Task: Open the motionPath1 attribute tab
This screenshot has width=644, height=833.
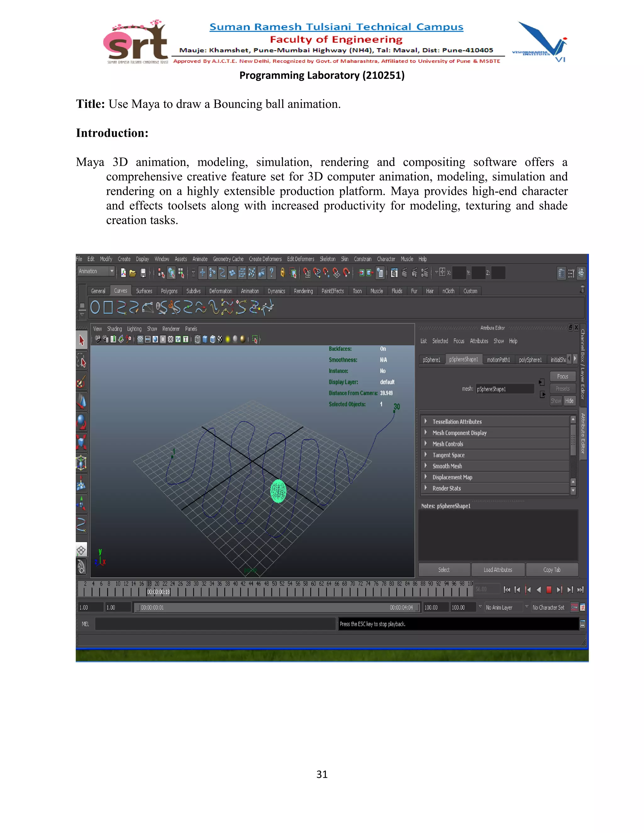Action: pyautogui.click(x=498, y=360)
